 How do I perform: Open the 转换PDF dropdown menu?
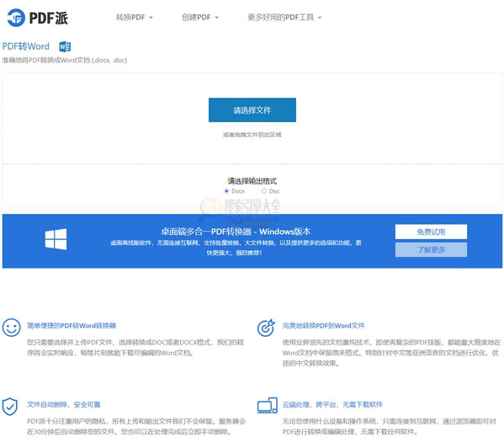pyautogui.click(x=134, y=18)
